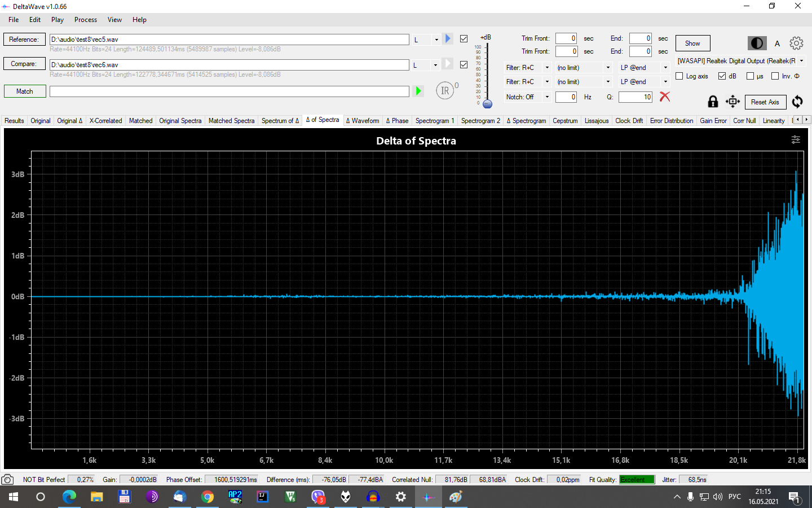Open chart options sliders icon

click(796, 139)
